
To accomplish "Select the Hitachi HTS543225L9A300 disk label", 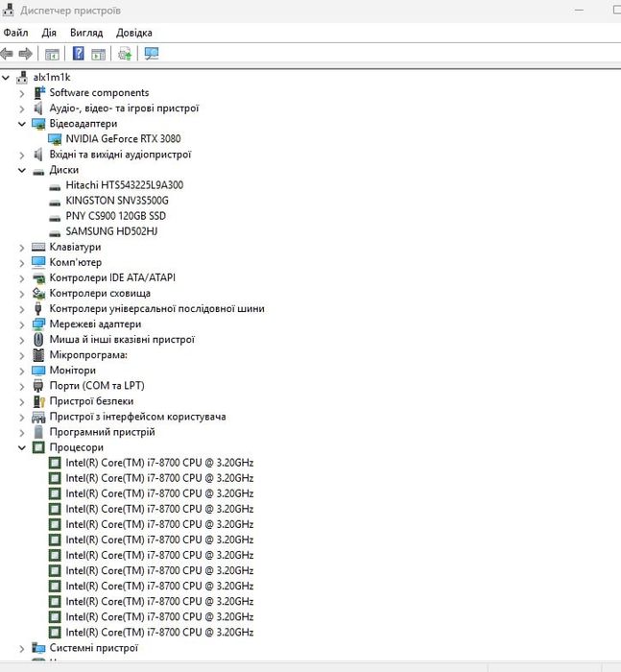I will tap(124, 185).
